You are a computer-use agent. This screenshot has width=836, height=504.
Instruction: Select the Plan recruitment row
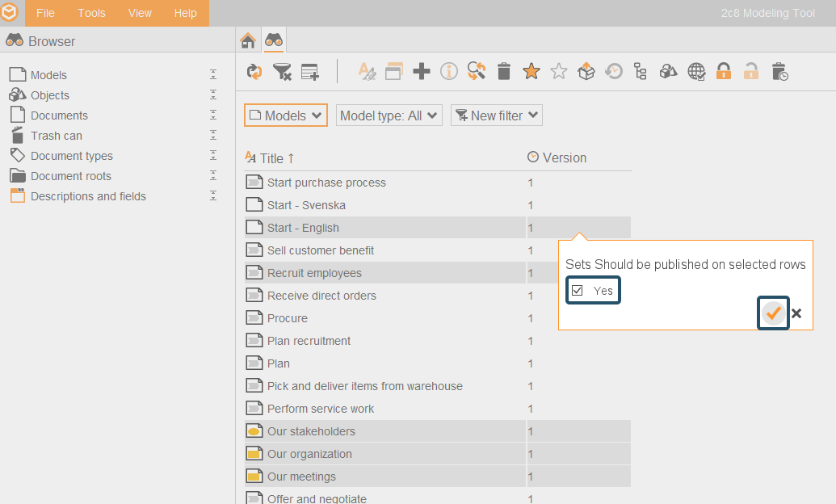[x=437, y=341]
